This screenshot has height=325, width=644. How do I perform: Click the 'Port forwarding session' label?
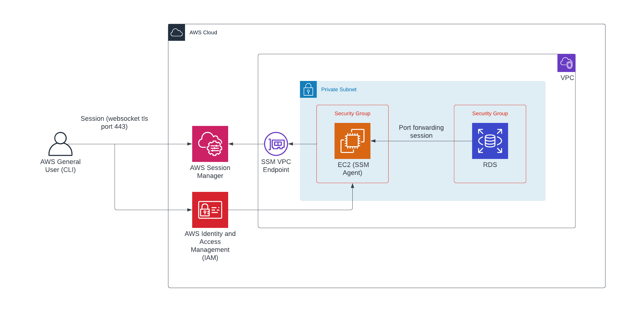[421, 132]
